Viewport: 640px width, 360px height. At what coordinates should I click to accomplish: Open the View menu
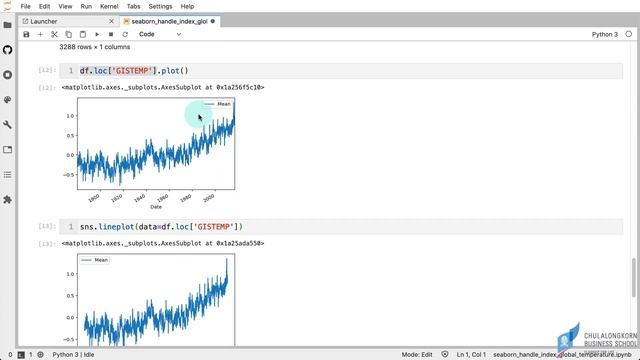point(65,6)
